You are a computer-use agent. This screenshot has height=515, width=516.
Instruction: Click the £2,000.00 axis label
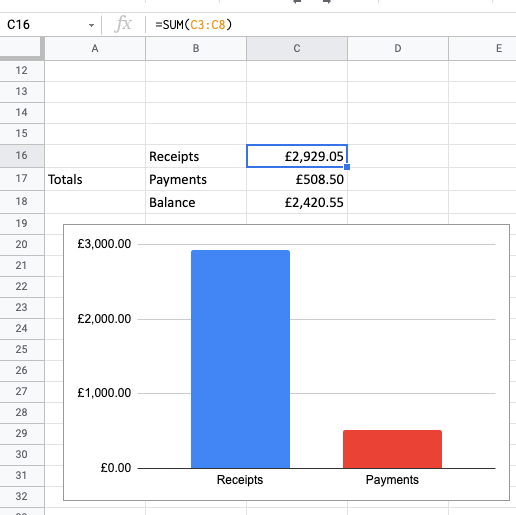[x=104, y=319]
